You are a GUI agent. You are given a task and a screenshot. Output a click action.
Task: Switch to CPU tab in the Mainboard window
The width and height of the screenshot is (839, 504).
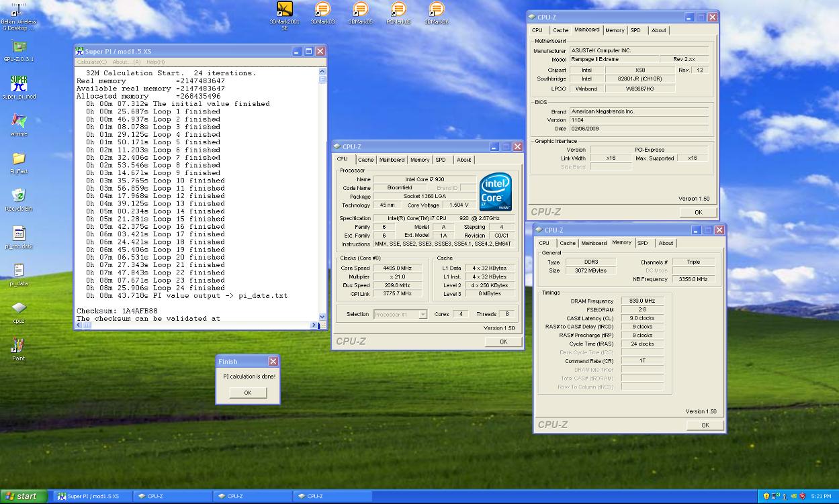[537, 30]
